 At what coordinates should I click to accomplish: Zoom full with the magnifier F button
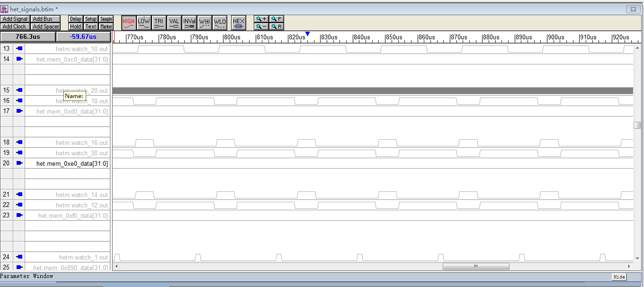point(277,19)
